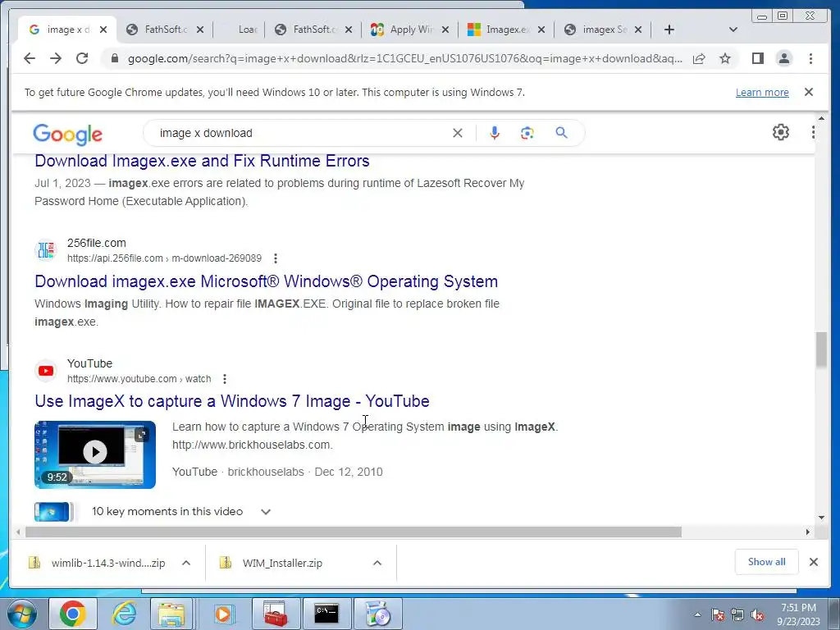Screen dimensions: 840x630
Task: Close the Apply Win tab
Action: [x=445, y=30]
